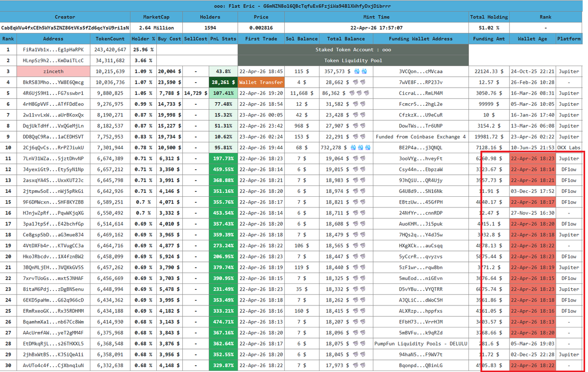
Task: Click the Token Liquidity Pool bar
Action: tap(353, 61)
